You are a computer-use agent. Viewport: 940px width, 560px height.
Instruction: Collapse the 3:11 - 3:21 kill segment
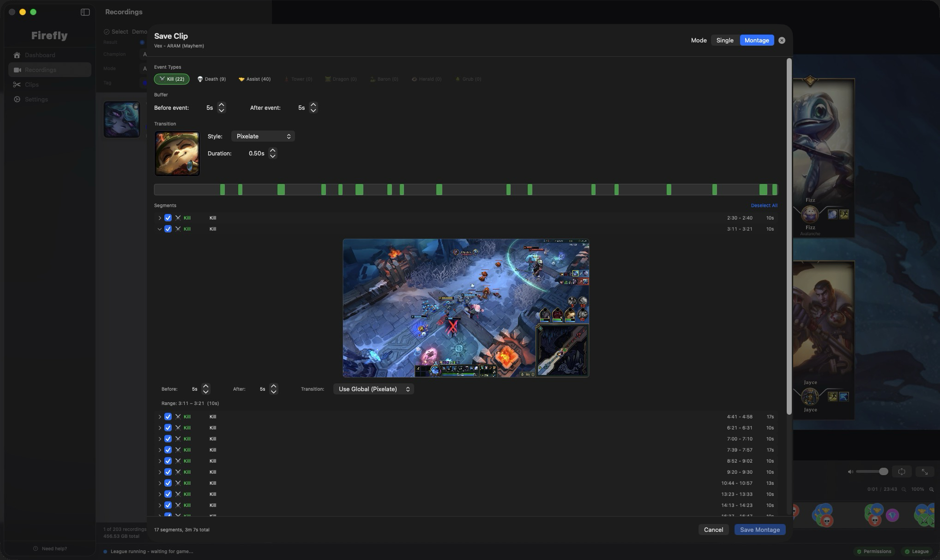pos(160,229)
